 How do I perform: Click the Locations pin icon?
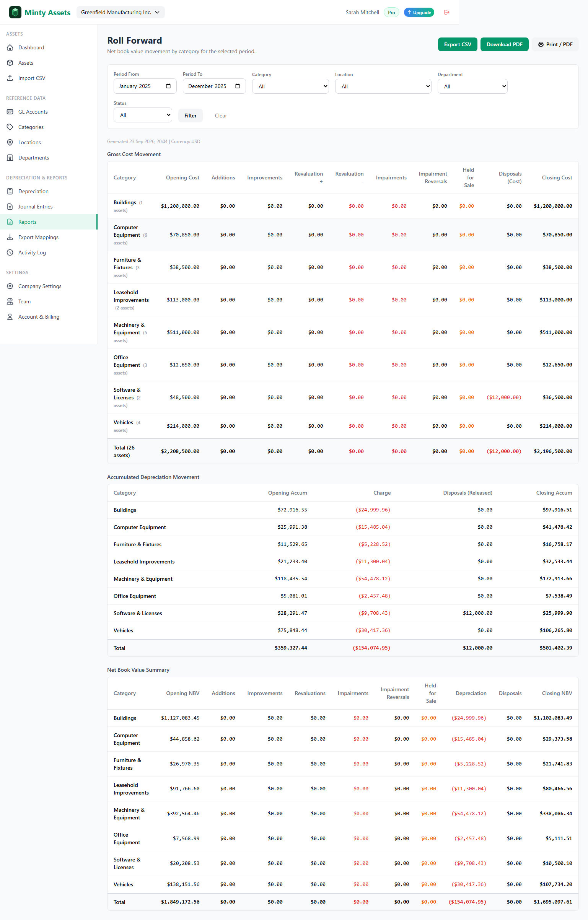[x=10, y=142]
